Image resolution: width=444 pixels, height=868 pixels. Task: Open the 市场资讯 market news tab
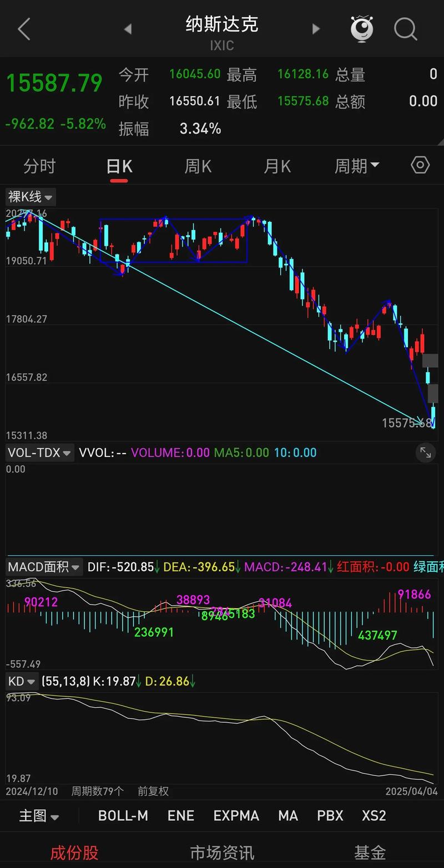click(x=222, y=852)
